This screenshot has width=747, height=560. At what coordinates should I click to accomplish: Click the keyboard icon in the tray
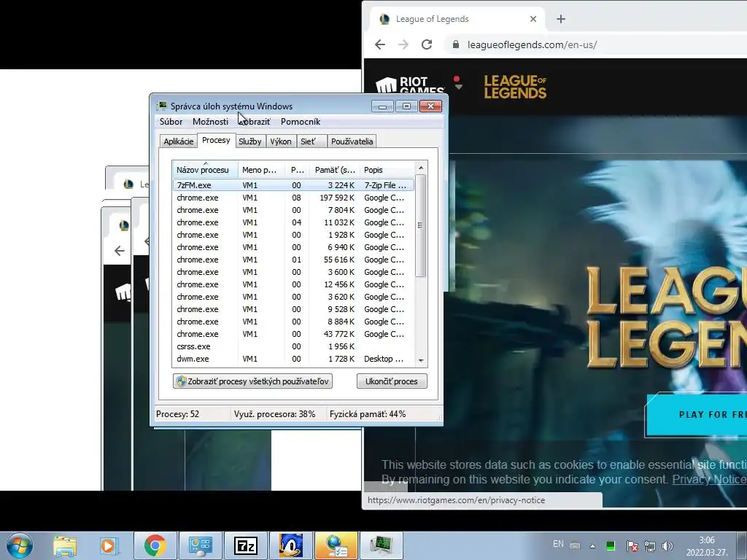575,545
